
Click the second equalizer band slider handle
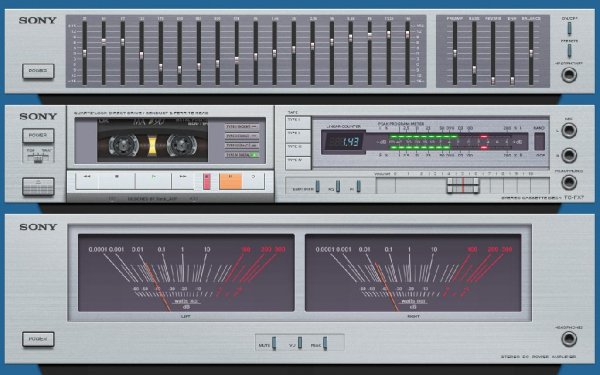[104, 42]
